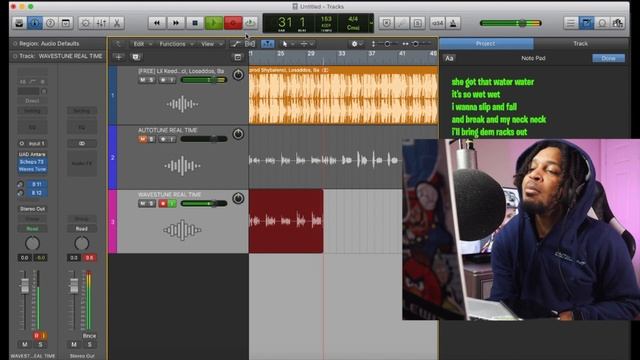Toggle input monitoring on WAVESTUNE REAL TIME track

pos(172,203)
